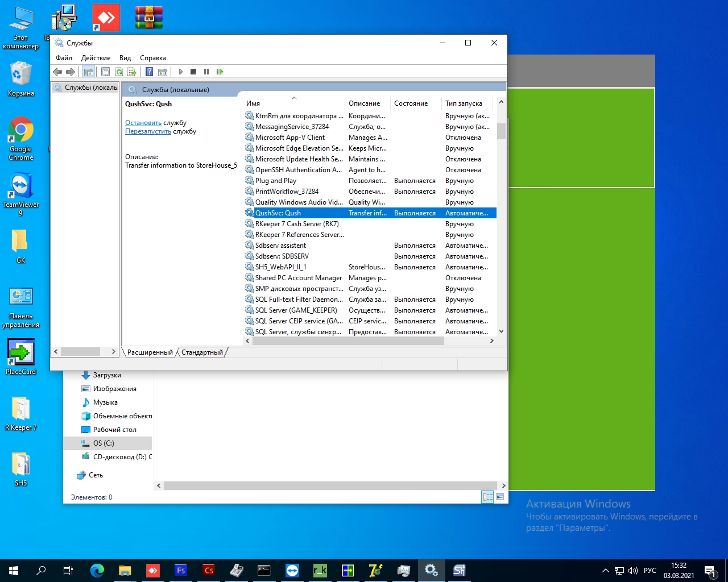Select Sdbserv: SDBSERV service row
Viewport: 728px width, 582px height.
point(370,256)
